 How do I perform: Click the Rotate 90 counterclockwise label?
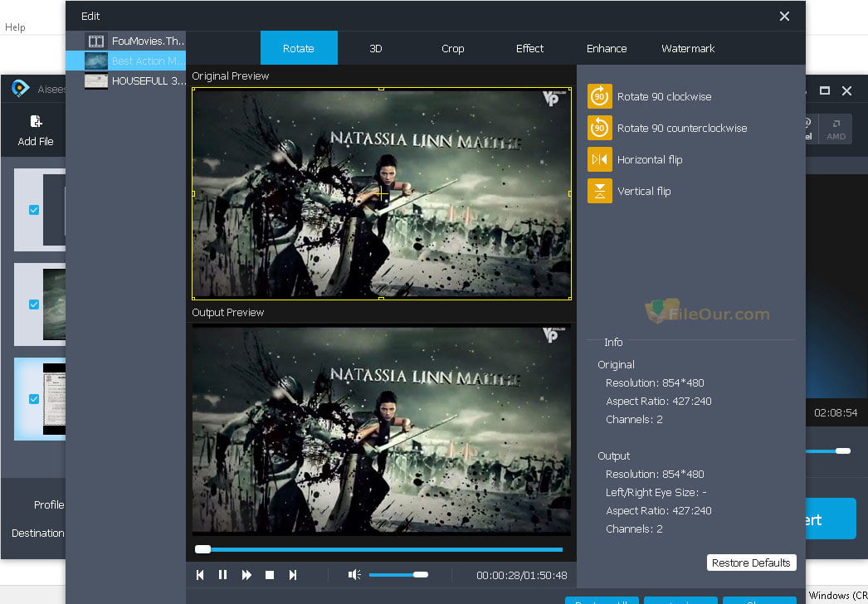[682, 128]
